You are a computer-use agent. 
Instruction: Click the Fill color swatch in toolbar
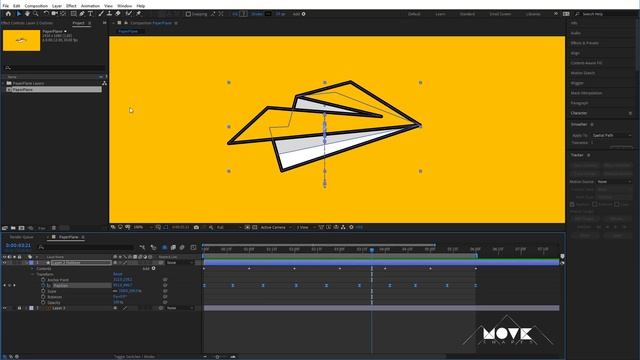243,14
